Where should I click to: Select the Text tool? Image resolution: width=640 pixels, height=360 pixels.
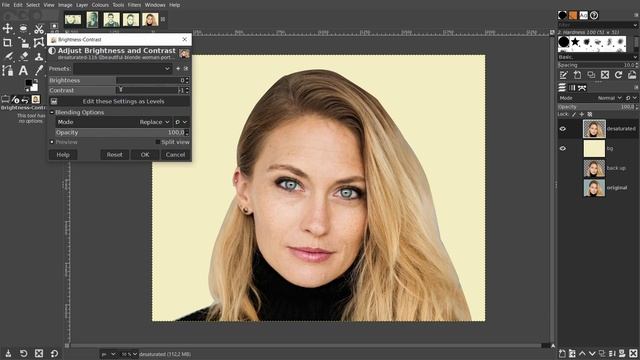pos(23,70)
